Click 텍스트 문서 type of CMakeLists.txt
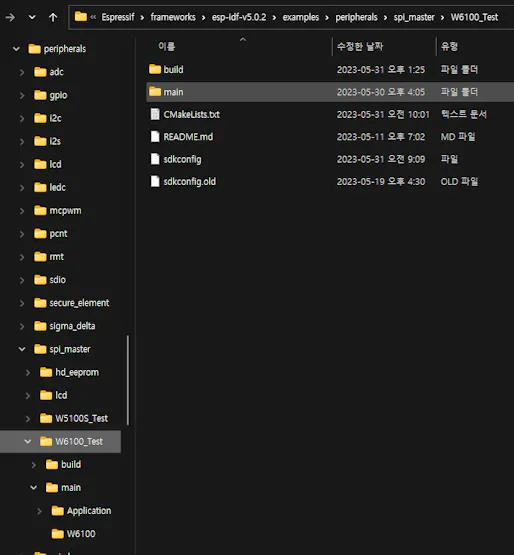514x555 pixels. click(463, 114)
